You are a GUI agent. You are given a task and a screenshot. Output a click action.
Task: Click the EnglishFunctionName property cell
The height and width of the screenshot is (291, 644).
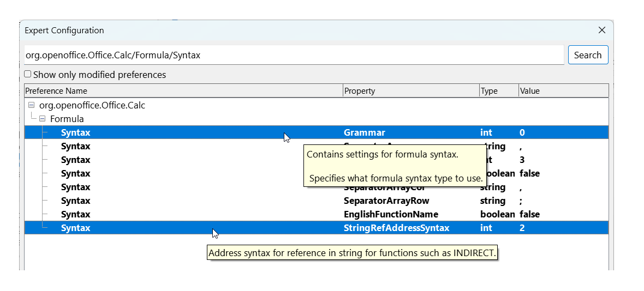(391, 214)
